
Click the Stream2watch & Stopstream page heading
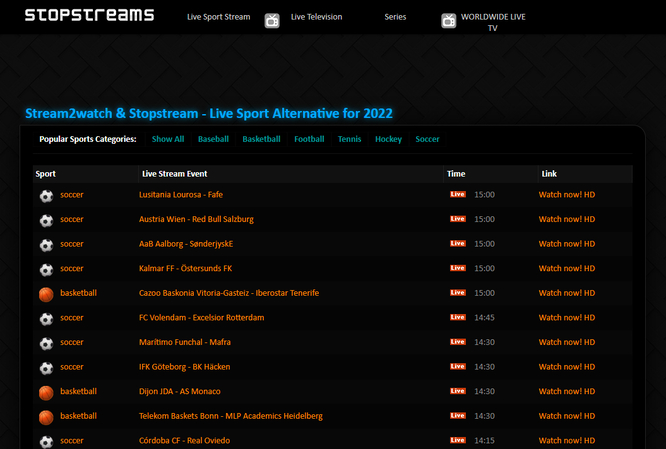coord(209,113)
